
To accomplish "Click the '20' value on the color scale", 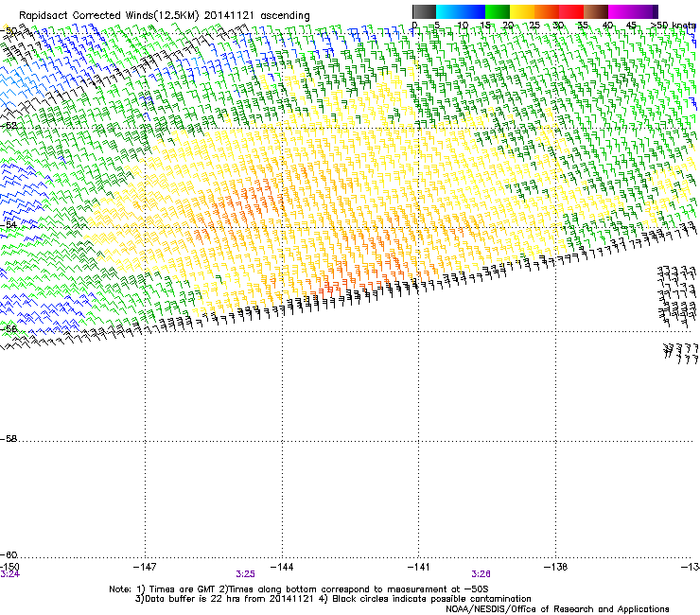I will [508, 26].
